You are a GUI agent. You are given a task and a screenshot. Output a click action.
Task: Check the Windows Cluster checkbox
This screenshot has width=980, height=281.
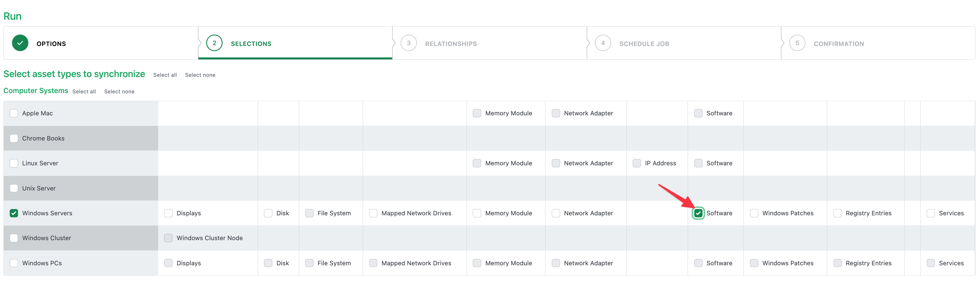14,238
